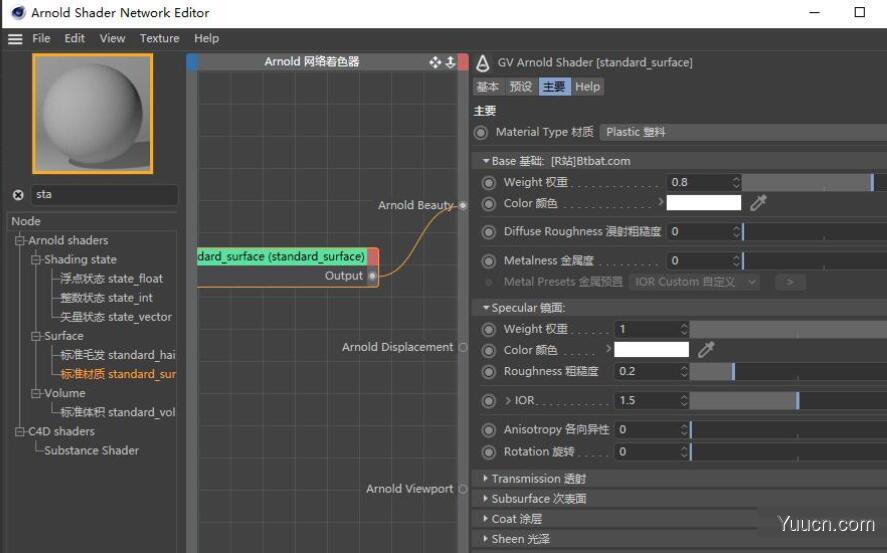
Task: Open the View menu
Action: (x=112, y=38)
